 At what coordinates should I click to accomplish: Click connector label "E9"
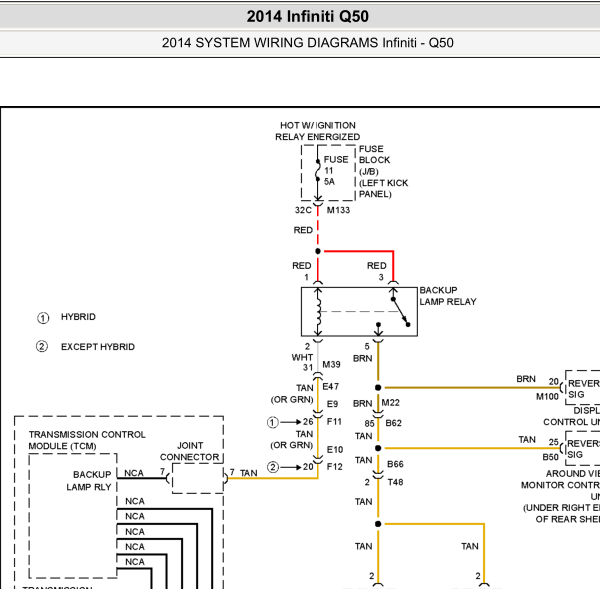332,404
